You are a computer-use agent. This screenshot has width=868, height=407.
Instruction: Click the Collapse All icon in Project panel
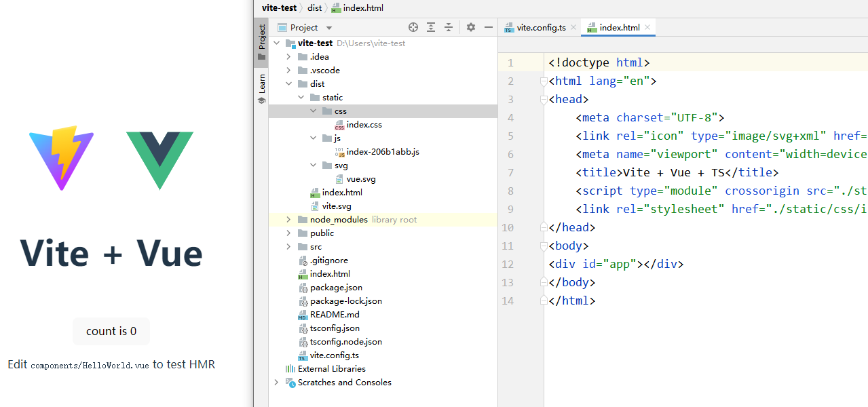tap(449, 27)
